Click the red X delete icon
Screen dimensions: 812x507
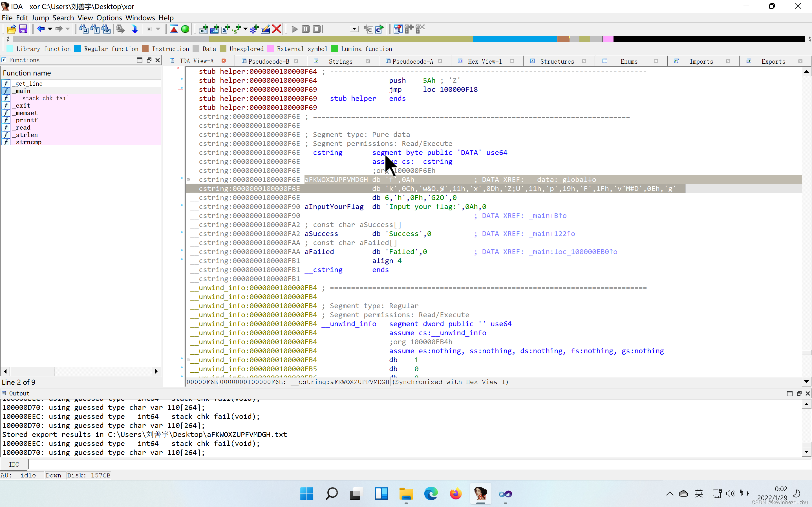tap(277, 29)
